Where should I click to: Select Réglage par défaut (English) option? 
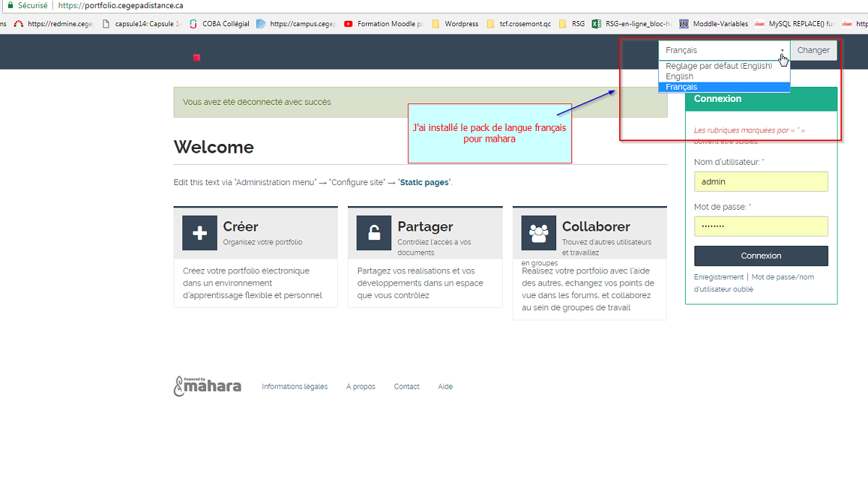(x=718, y=66)
